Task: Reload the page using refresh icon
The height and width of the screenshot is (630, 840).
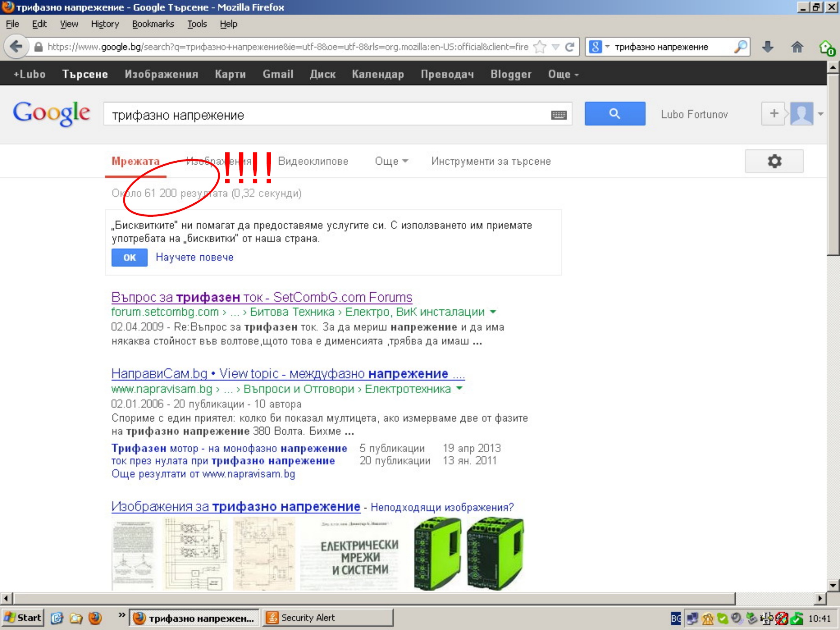Action: [569, 47]
